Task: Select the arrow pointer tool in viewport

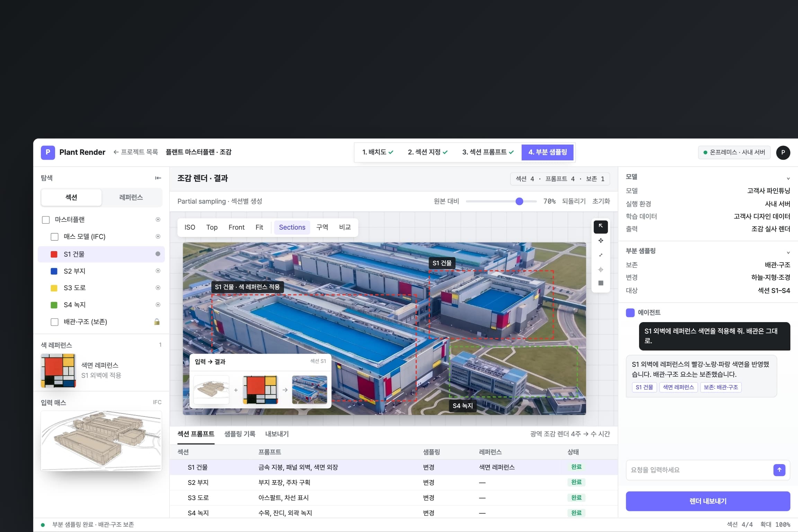Action: tap(601, 227)
